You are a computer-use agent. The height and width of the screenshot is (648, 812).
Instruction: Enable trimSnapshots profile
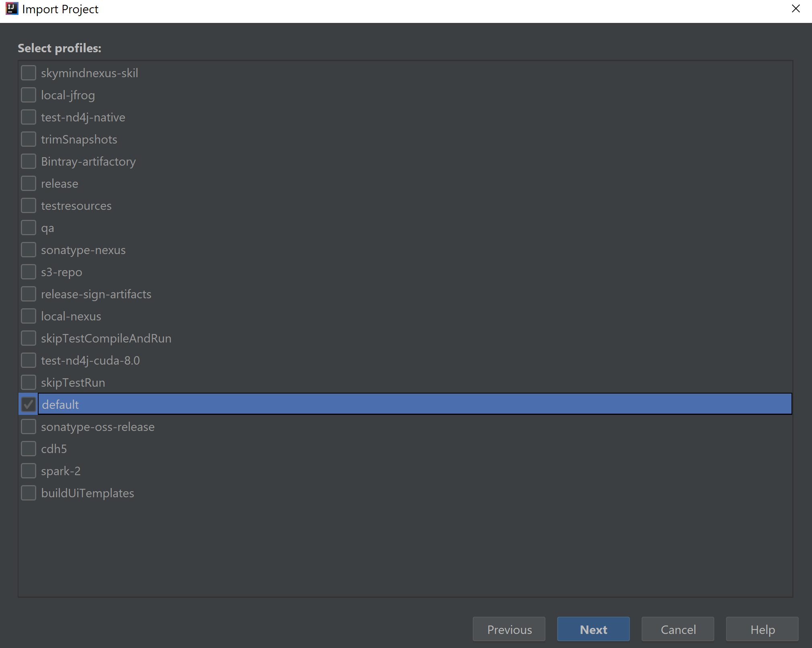pyautogui.click(x=29, y=139)
